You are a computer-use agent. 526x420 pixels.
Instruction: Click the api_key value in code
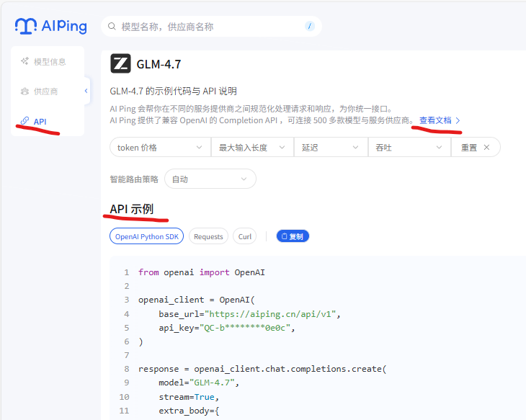point(245,328)
